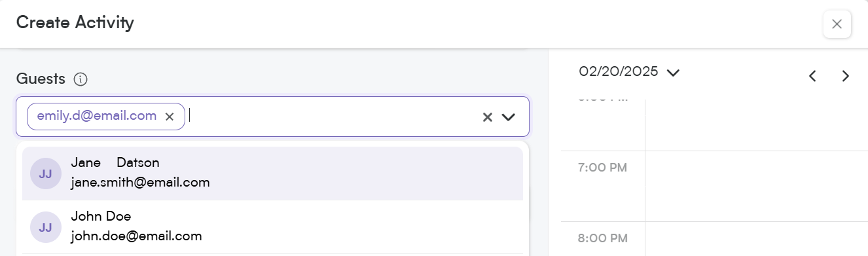Go to the previous day

(812, 76)
